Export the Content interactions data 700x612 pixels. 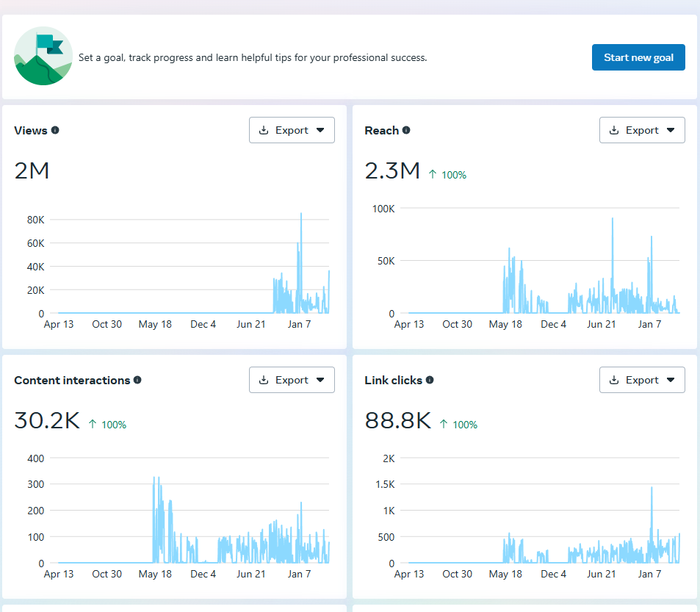coord(292,380)
